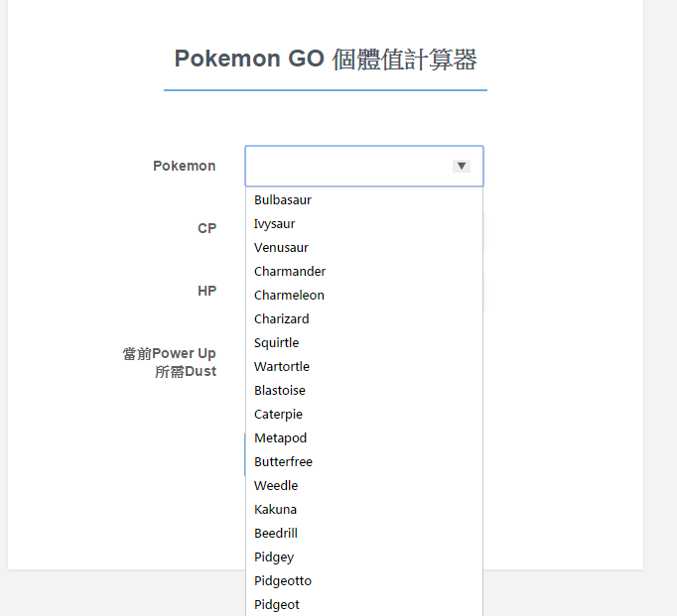Choose Ivysaur in the dropdown list
Screen dimensions: 677x616
pos(275,224)
